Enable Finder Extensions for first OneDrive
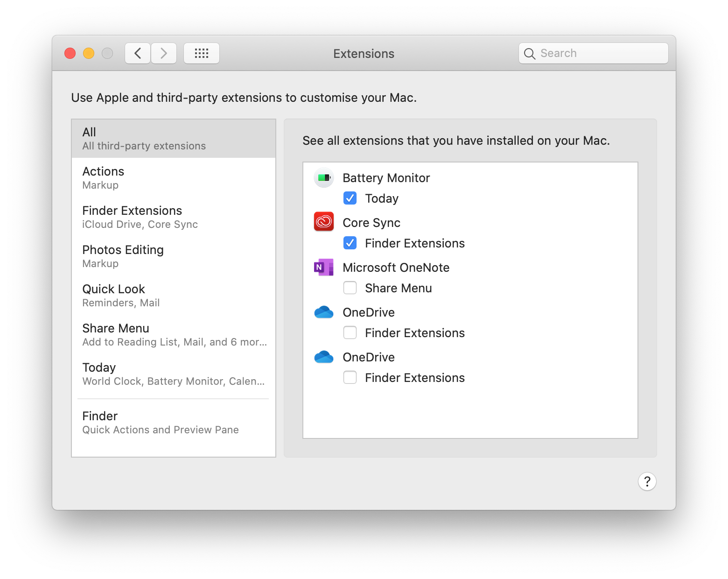The image size is (728, 579). tap(350, 333)
